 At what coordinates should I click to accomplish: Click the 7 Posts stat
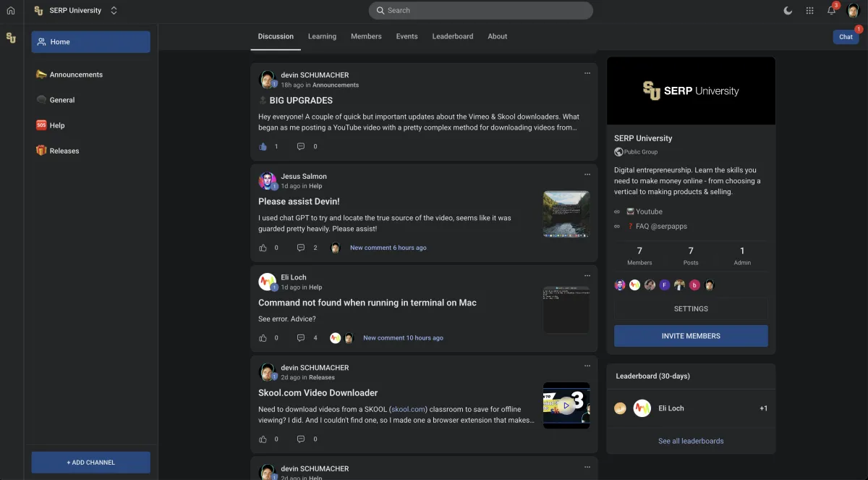pos(691,256)
